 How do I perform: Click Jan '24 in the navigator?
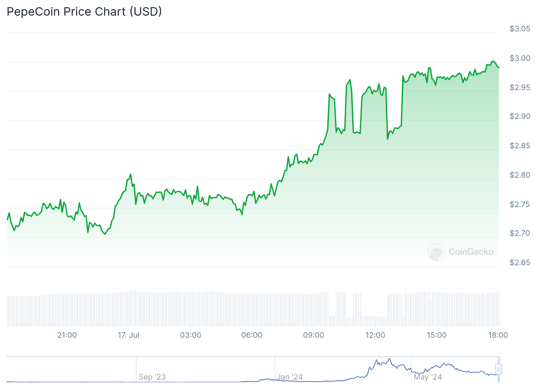(290, 377)
